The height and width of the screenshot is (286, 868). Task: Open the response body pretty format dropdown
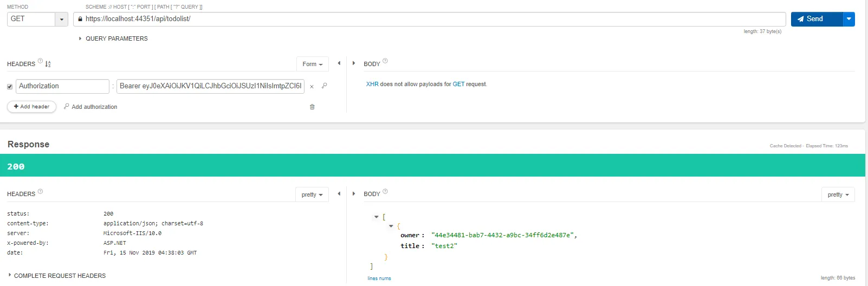pos(838,194)
